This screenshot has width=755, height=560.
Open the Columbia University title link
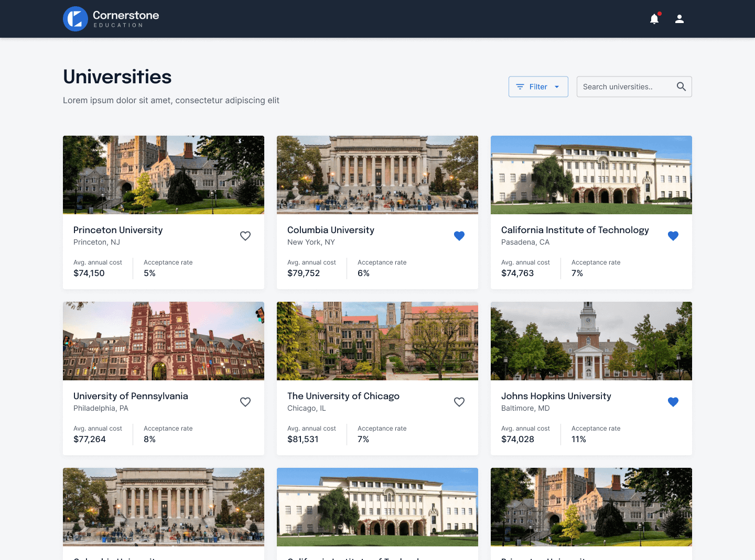[x=331, y=230]
